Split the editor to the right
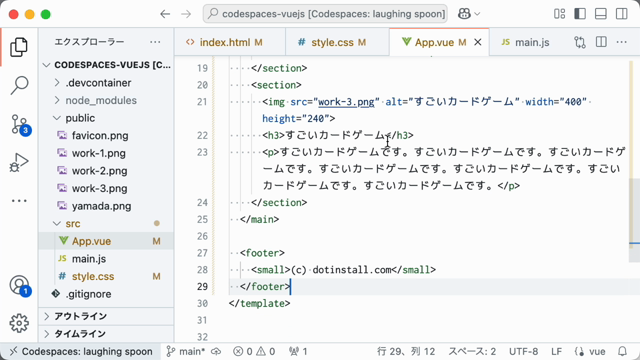Image resolution: width=640 pixels, height=360 pixels. (601, 42)
